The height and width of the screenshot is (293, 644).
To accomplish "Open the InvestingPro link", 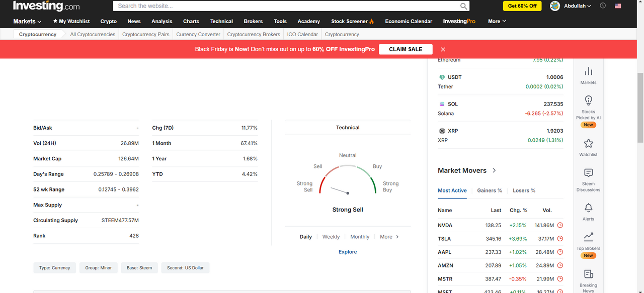I will coord(459,21).
